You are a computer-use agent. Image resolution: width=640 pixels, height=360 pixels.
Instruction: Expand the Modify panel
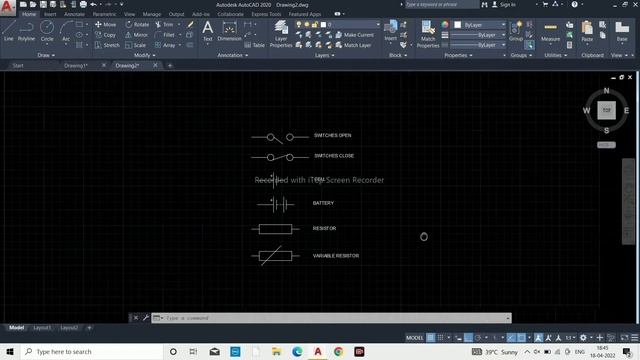click(144, 55)
